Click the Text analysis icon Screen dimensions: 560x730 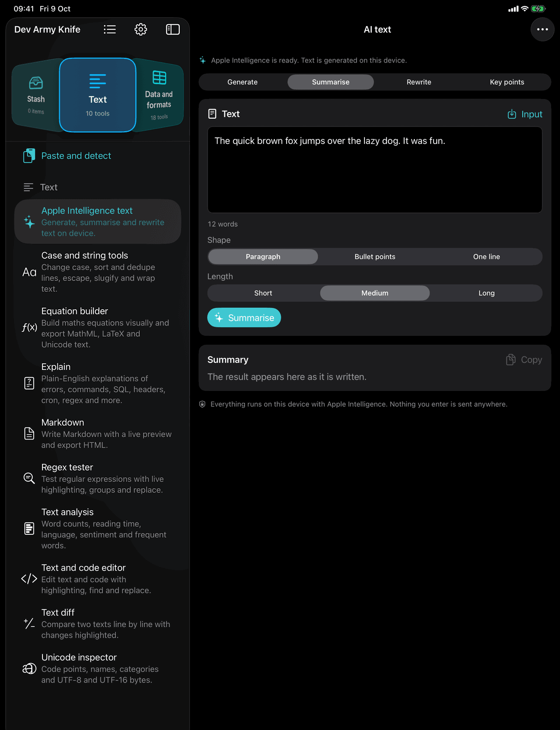coord(29,529)
